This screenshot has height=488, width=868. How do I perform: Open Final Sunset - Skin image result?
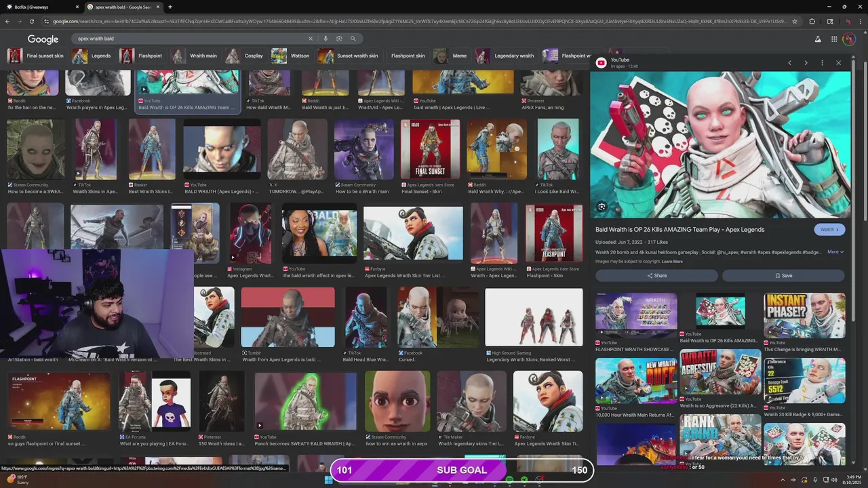(430, 150)
